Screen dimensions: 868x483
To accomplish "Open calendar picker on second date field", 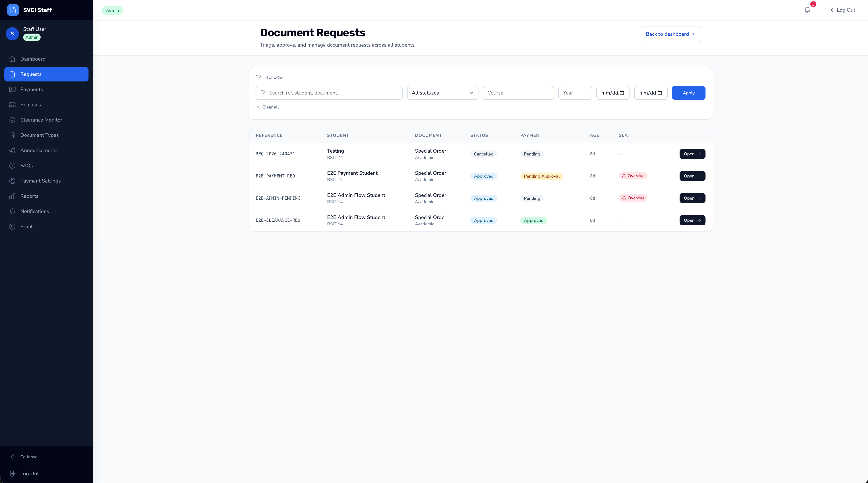I will 660,93.
